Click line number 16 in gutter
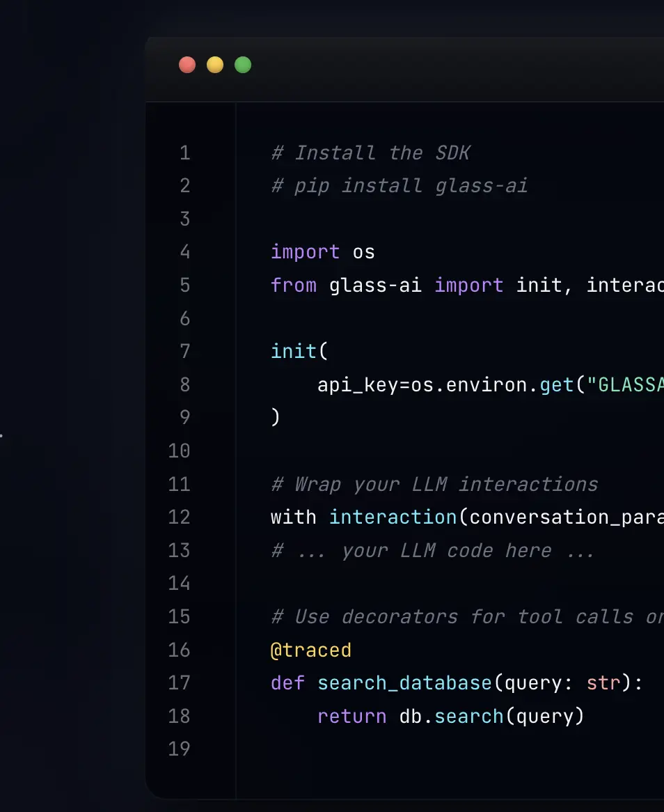664x812 pixels. point(179,650)
